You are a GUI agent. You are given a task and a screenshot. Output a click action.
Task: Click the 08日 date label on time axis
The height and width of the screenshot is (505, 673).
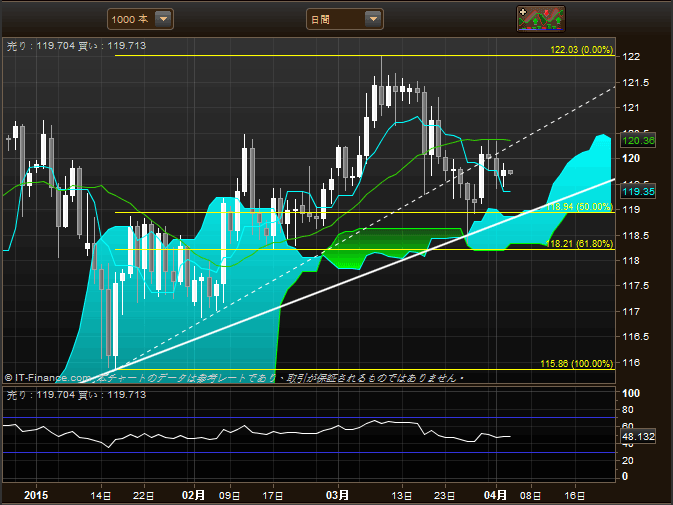click(531, 496)
